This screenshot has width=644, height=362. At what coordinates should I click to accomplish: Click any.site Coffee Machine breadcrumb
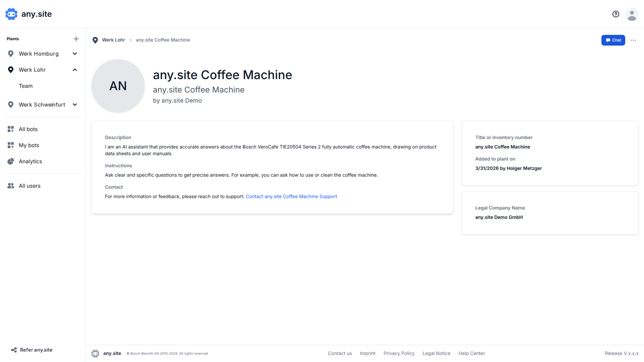163,40
